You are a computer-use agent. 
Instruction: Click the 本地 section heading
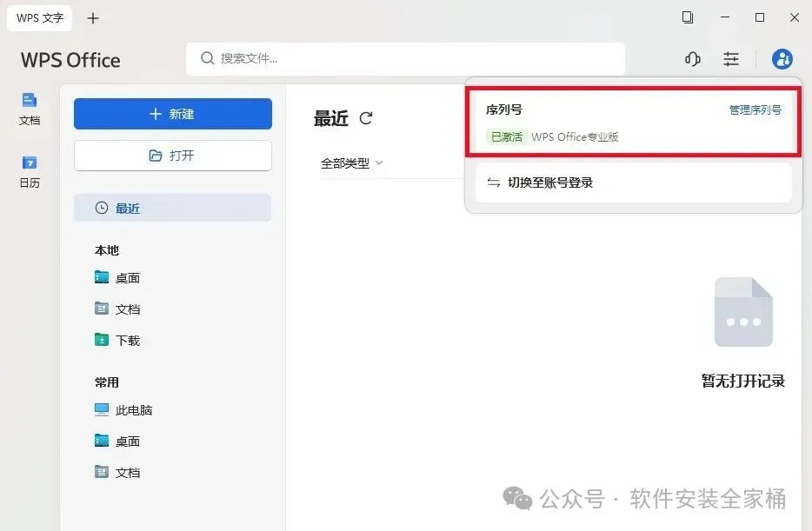(107, 250)
